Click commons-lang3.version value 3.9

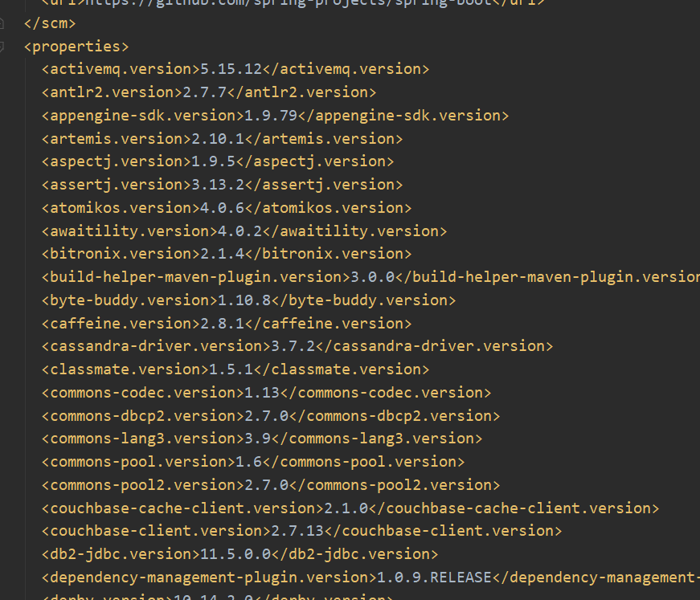pyautogui.click(x=258, y=439)
